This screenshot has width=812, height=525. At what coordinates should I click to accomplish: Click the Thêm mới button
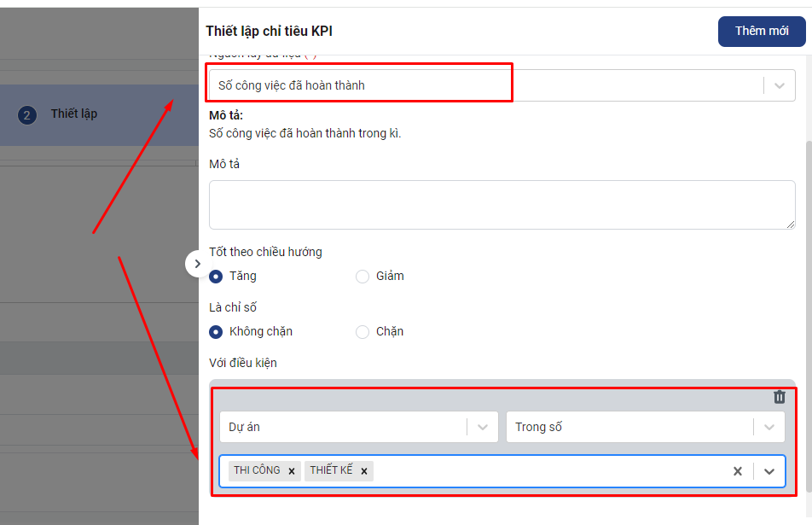pos(761,31)
